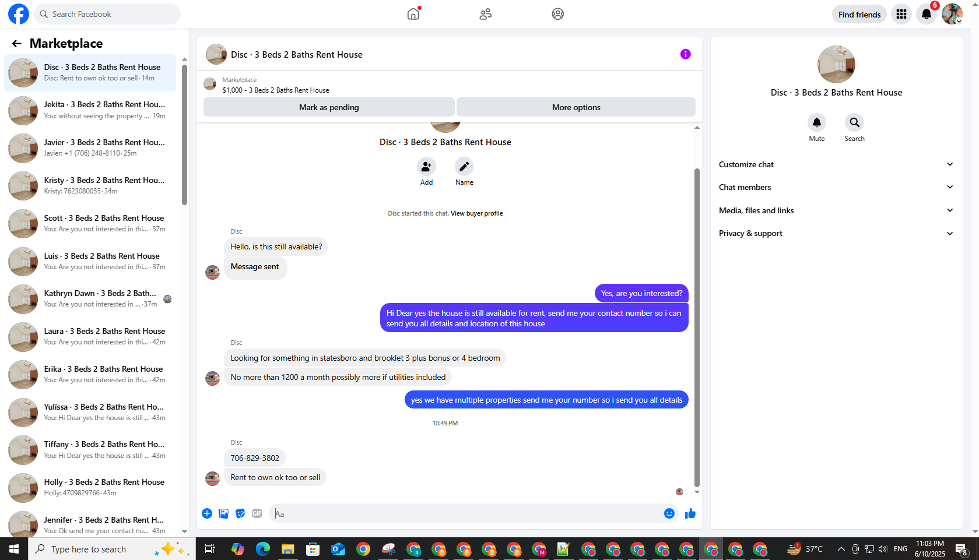Go to the Home feed icon

[x=413, y=14]
